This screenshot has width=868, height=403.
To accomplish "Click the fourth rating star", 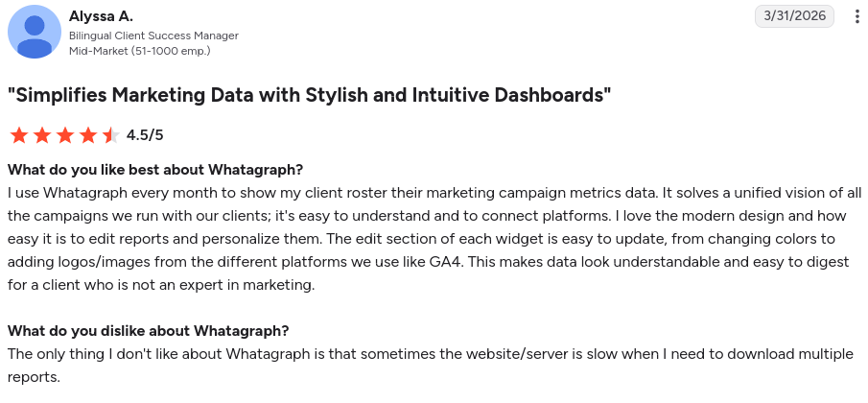I will tap(88, 135).
